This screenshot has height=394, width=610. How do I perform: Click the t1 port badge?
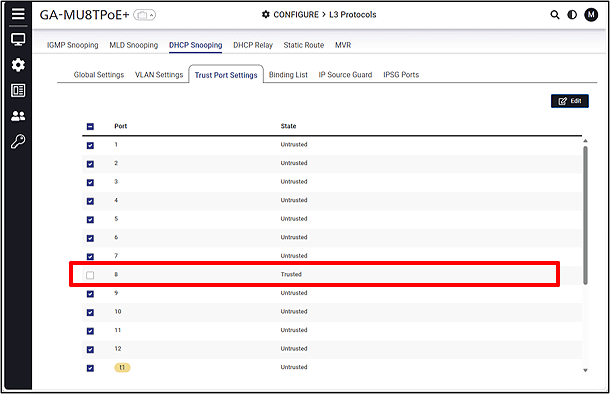(122, 367)
